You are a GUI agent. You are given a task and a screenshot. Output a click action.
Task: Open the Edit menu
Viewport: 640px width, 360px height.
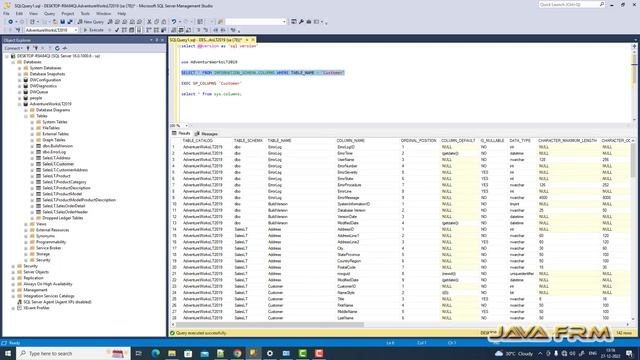19,13
